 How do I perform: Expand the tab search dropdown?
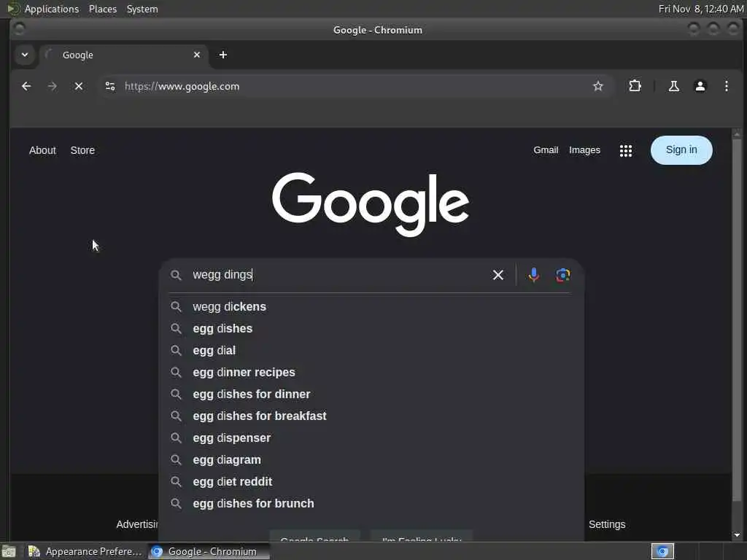pos(25,55)
